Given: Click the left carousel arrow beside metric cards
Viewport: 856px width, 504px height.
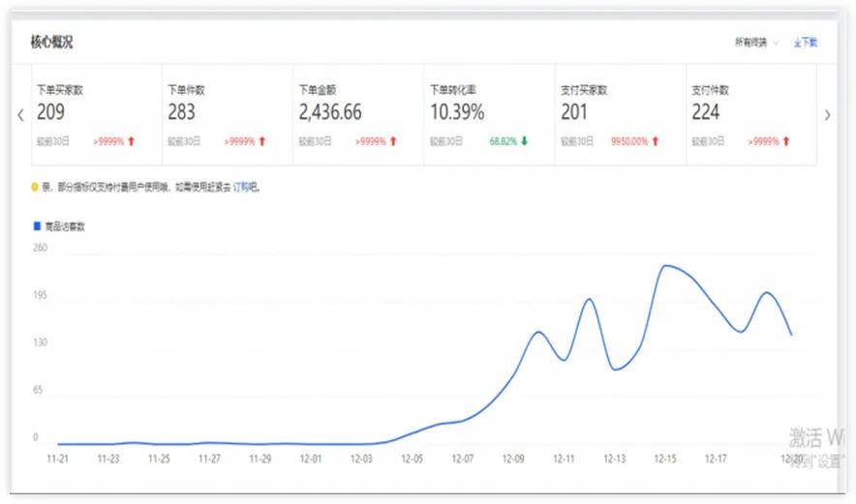Looking at the screenshot, I should click(20, 114).
